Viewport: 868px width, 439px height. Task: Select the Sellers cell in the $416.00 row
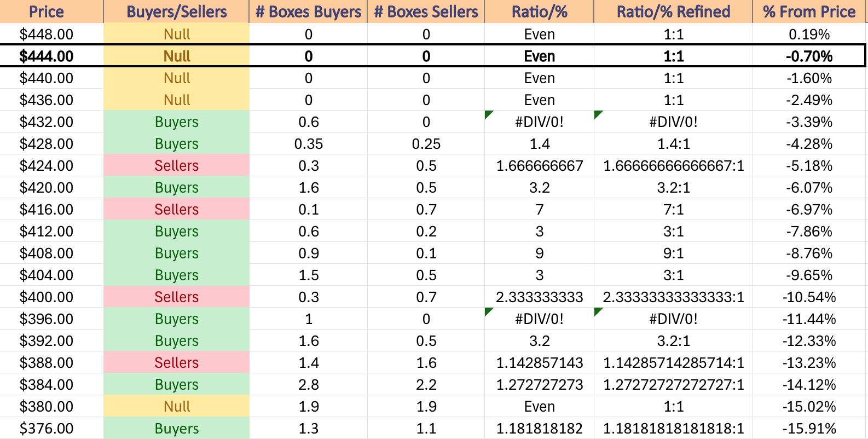(x=176, y=209)
